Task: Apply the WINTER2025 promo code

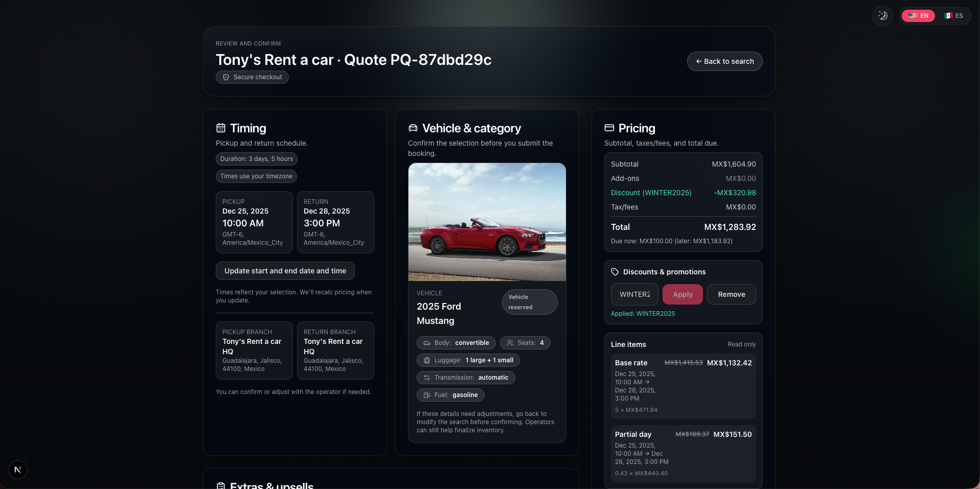Action: 682,294
